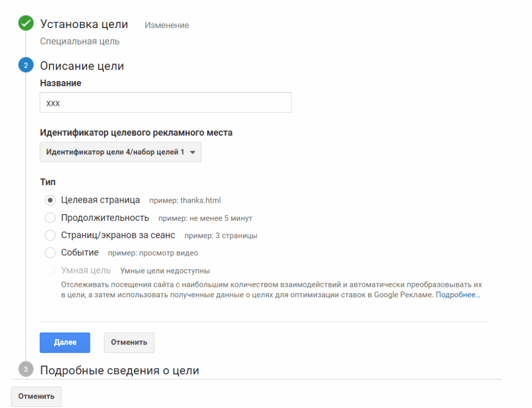Screen dimensions: 532x408
Task: Select the Целевая страница radio button
Action: [50, 200]
